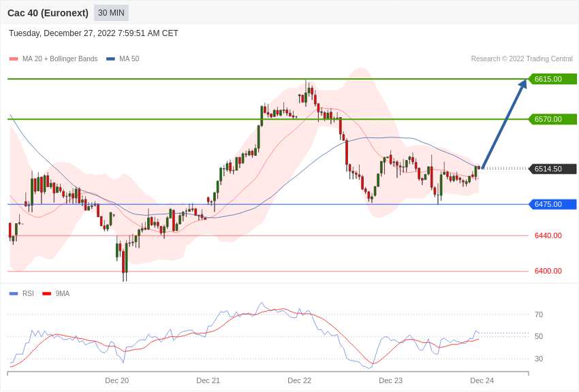
Task: Click the MA 50 legend label
Action: 129,59
